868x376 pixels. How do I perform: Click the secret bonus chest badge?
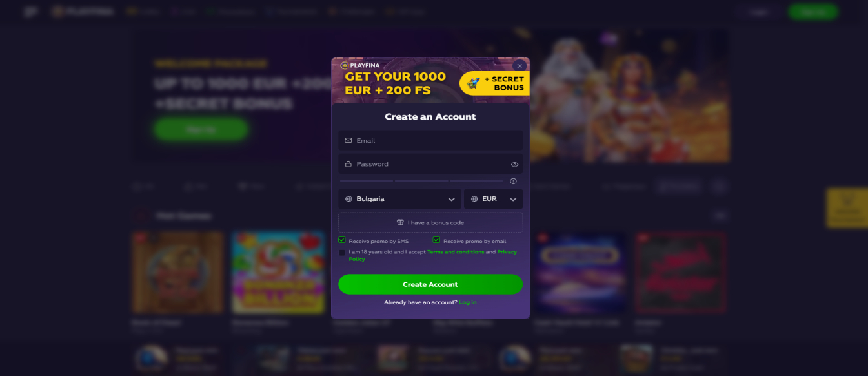(494, 83)
